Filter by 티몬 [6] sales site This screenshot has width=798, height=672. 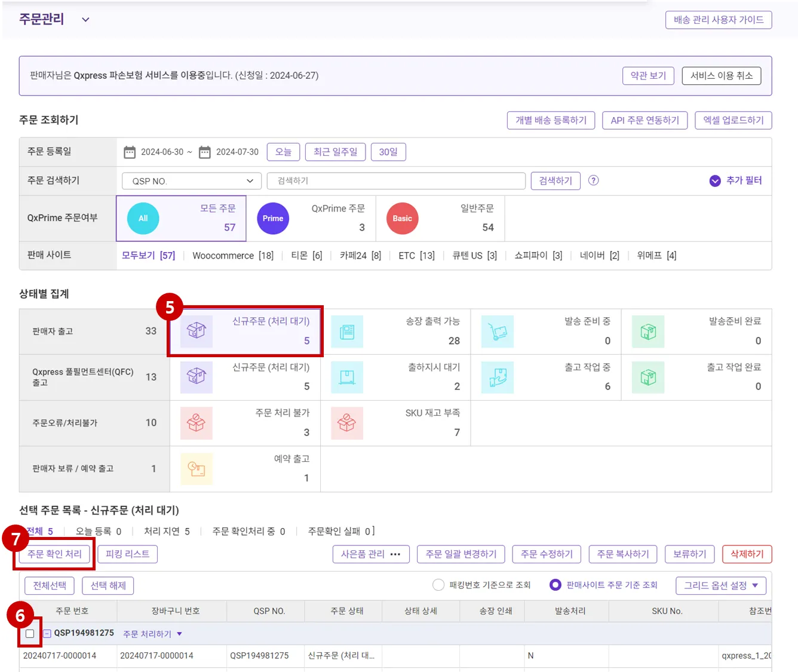(x=306, y=256)
